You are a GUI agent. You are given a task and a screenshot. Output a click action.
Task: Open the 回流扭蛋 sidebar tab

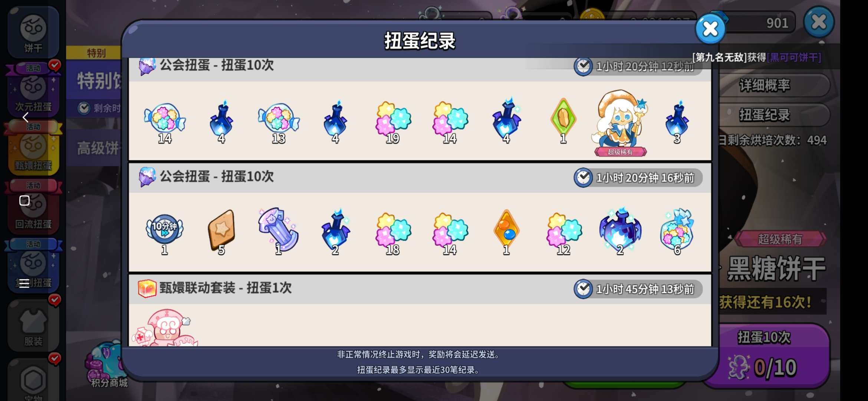pos(33,208)
